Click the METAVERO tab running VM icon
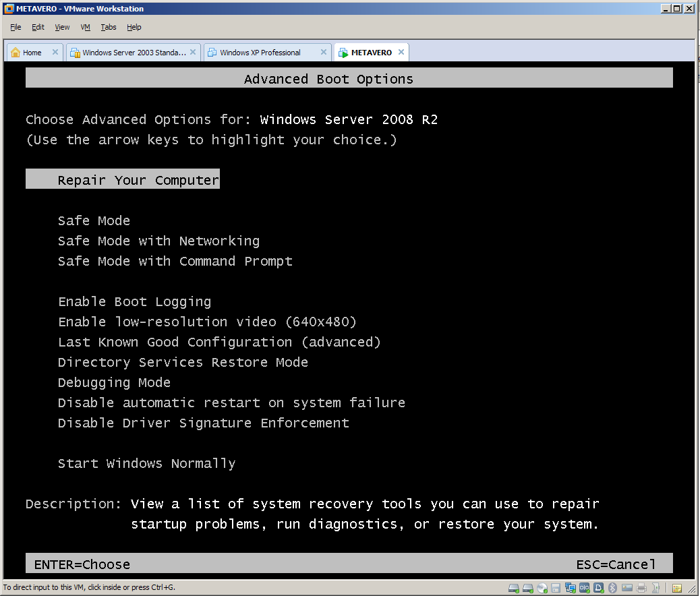Viewport: 700px width, 596px height. pyautogui.click(x=343, y=53)
